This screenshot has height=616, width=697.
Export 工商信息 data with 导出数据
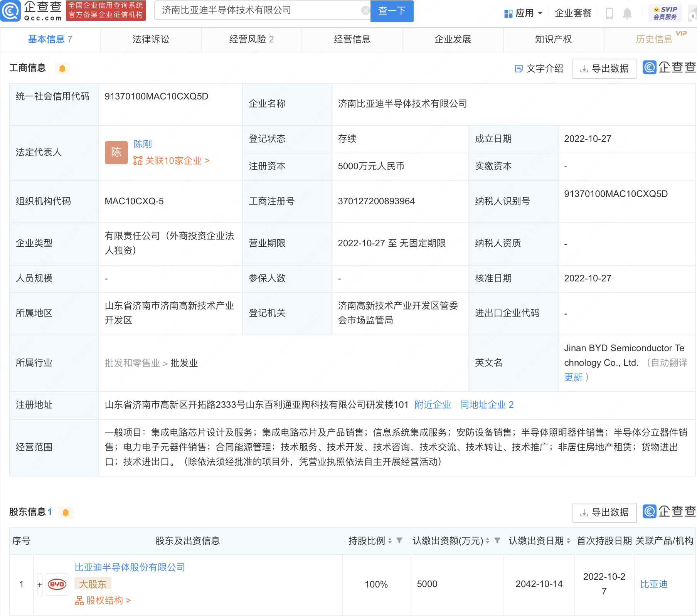[604, 69]
